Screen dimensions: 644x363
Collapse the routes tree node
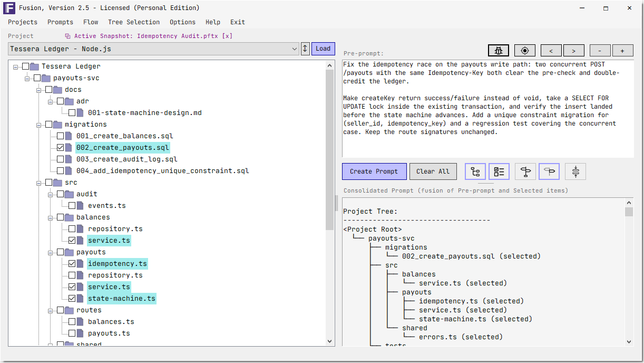point(51,311)
